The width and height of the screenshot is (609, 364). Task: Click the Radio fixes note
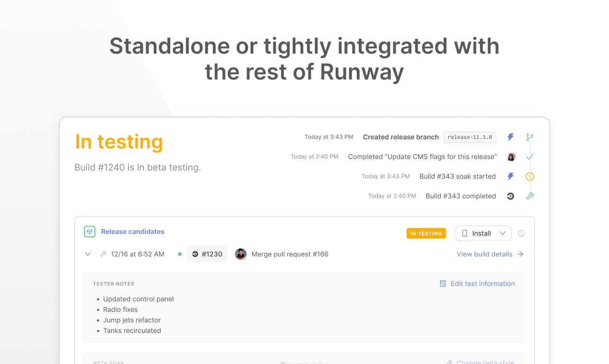coord(120,309)
